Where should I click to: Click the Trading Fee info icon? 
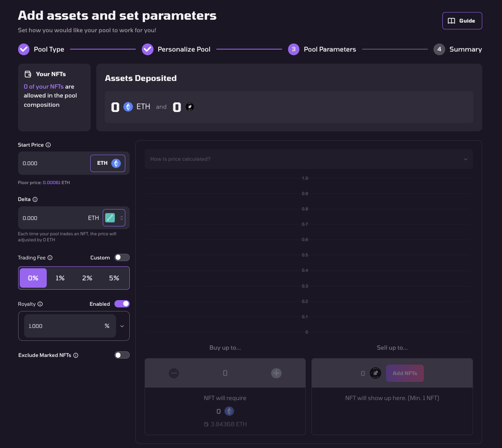[x=50, y=258]
